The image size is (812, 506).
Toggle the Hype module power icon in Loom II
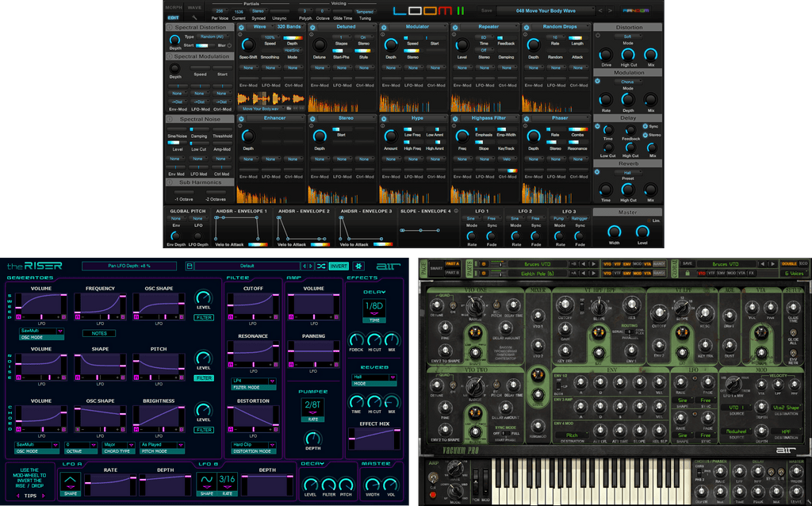click(384, 119)
